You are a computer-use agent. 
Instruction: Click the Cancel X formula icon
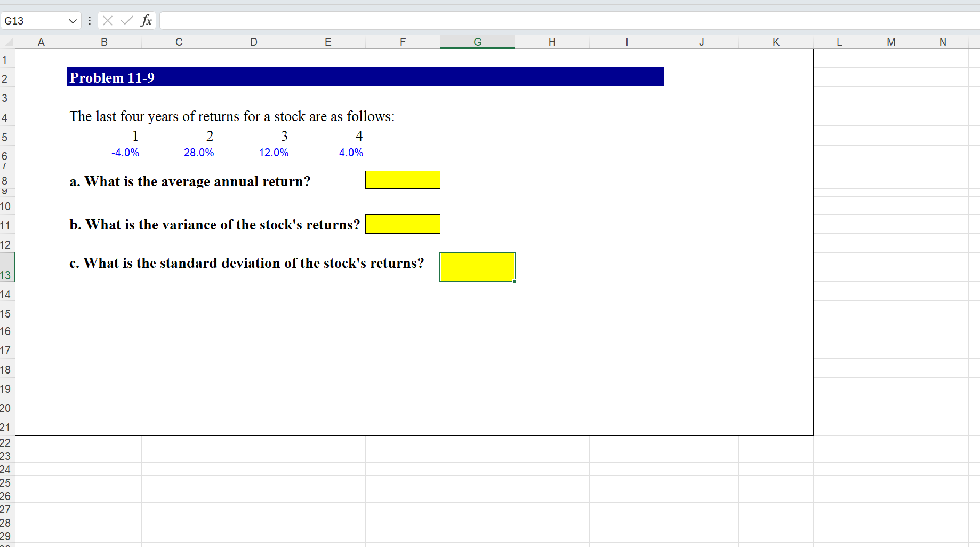point(108,21)
